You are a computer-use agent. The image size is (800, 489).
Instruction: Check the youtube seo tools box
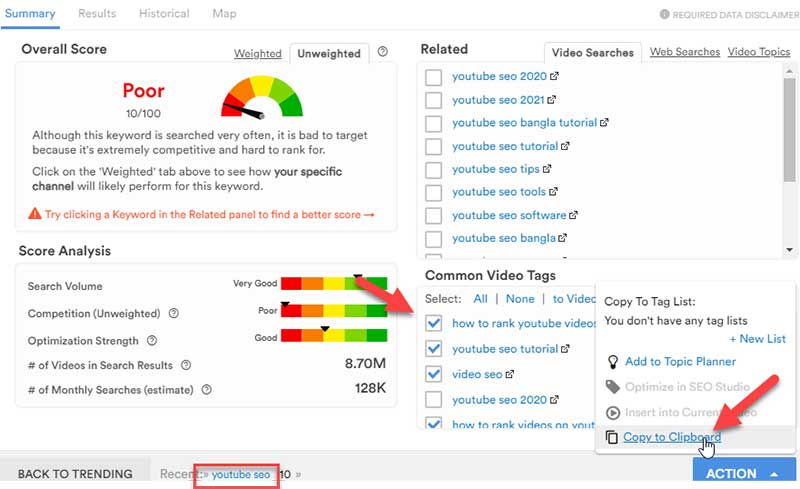(x=433, y=192)
